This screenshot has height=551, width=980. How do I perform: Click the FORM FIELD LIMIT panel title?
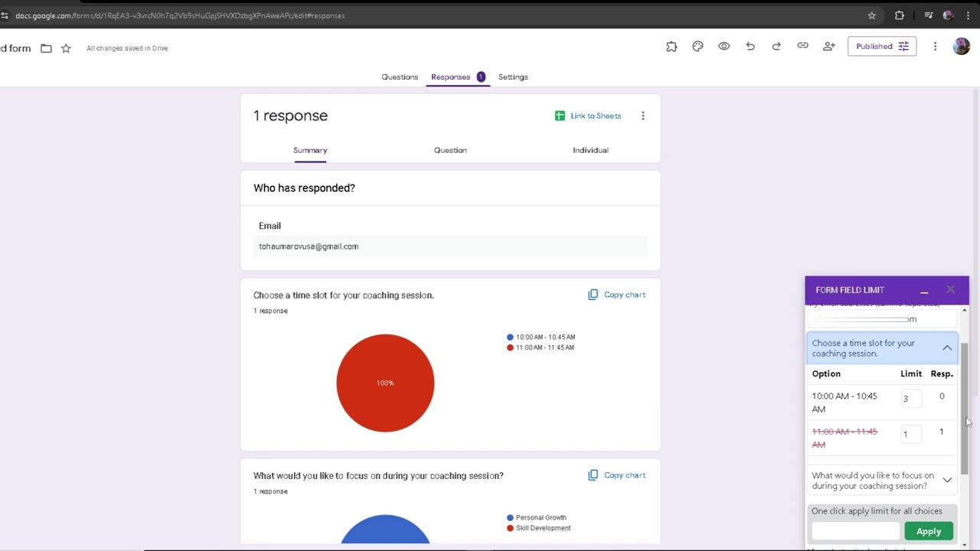(850, 290)
